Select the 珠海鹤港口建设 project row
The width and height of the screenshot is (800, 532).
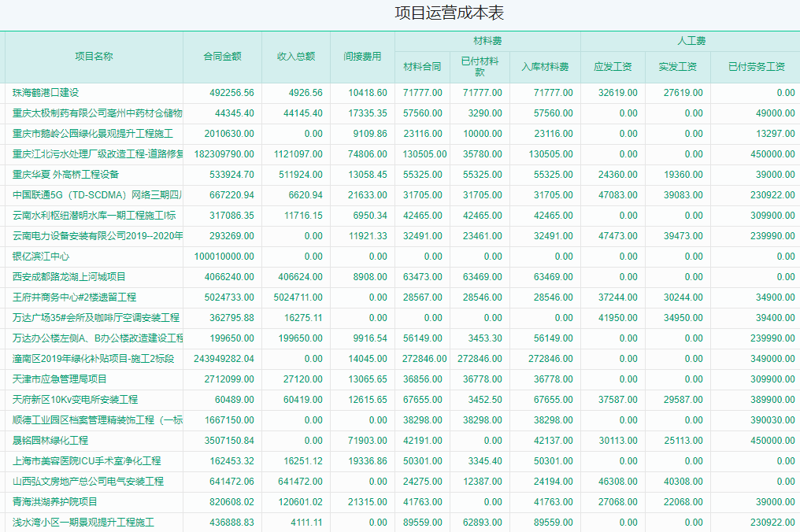[x=400, y=93]
